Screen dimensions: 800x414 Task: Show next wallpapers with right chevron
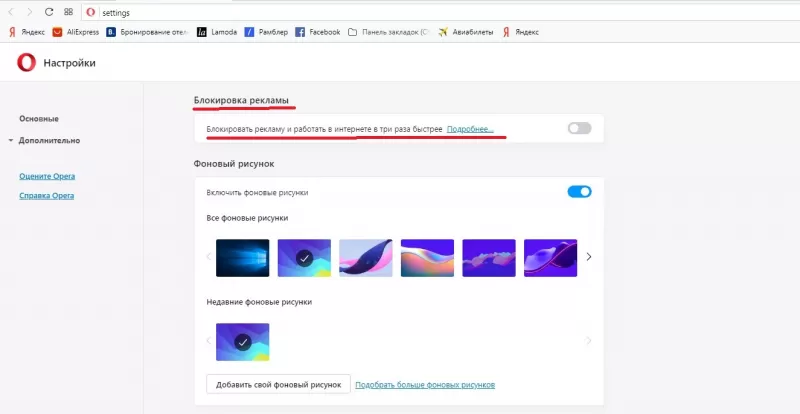coord(589,257)
